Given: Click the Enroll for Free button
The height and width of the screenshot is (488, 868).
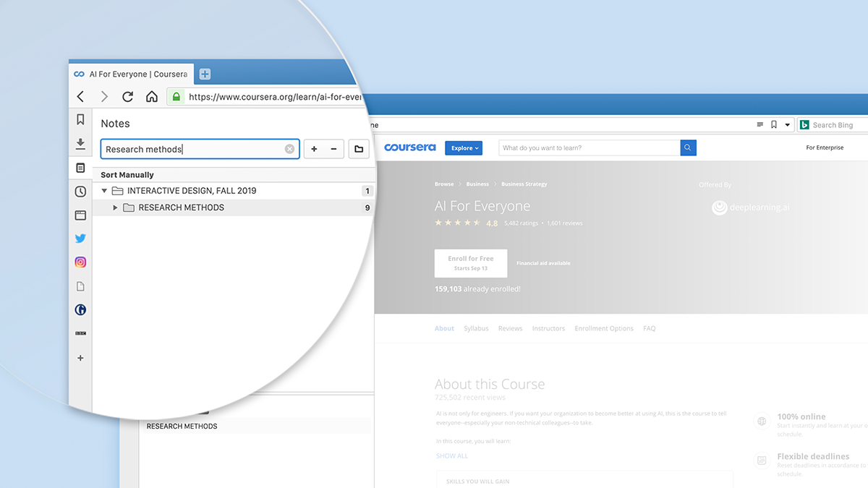Looking at the screenshot, I should (471, 263).
